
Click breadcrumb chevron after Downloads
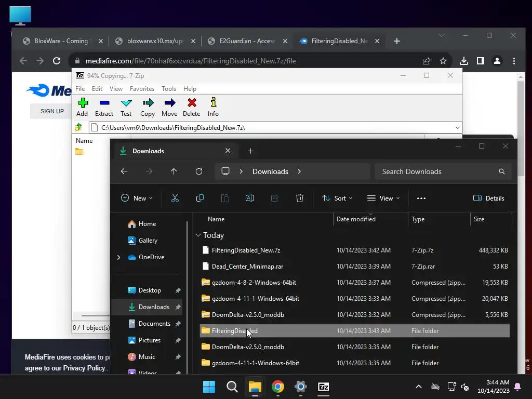pyautogui.click(x=299, y=171)
